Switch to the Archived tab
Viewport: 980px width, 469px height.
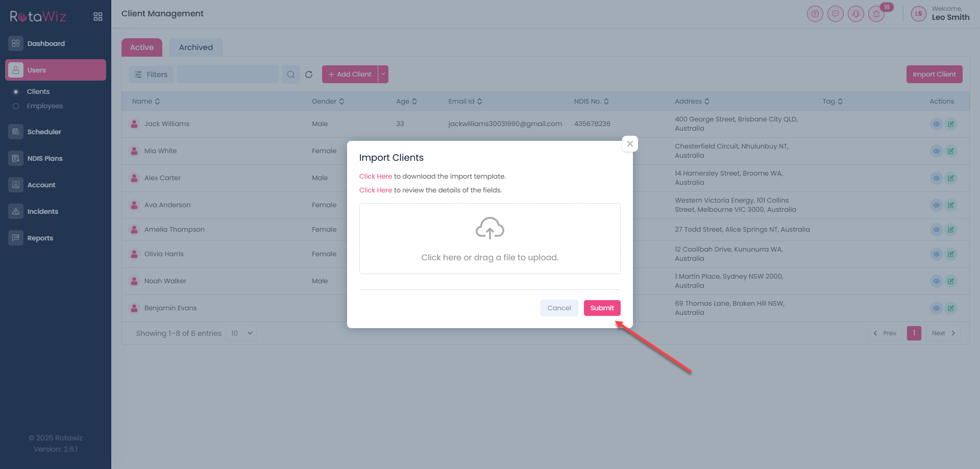[195, 47]
